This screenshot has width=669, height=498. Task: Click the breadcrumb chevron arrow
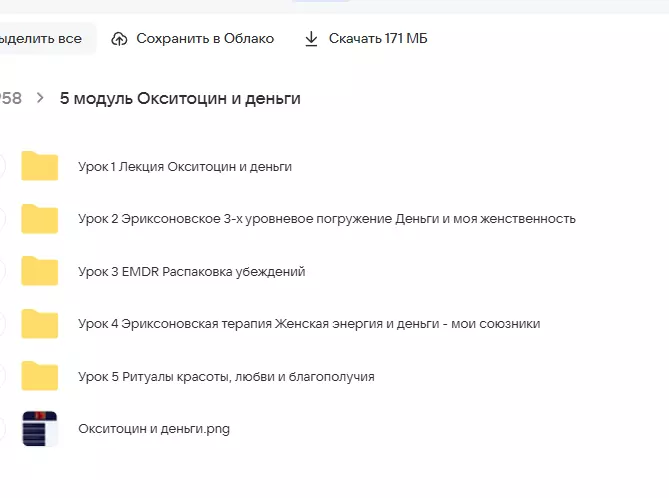(40, 98)
